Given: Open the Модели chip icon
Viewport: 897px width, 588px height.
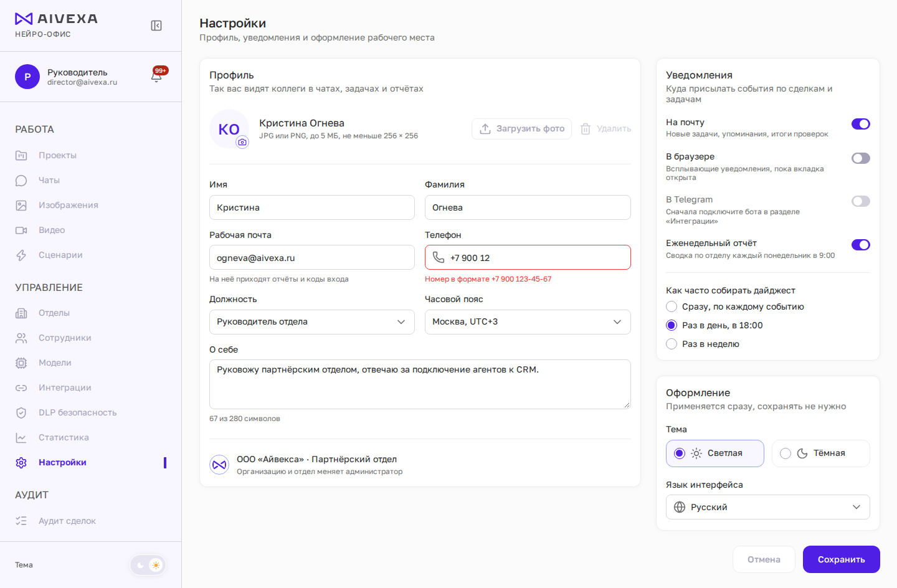Looking at the screenshot, I should click(21, 363).
